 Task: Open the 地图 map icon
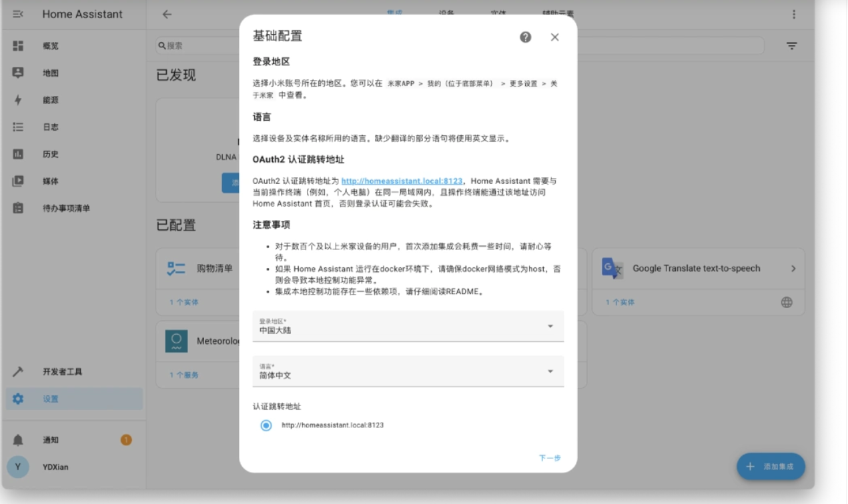tap(18, 73)
